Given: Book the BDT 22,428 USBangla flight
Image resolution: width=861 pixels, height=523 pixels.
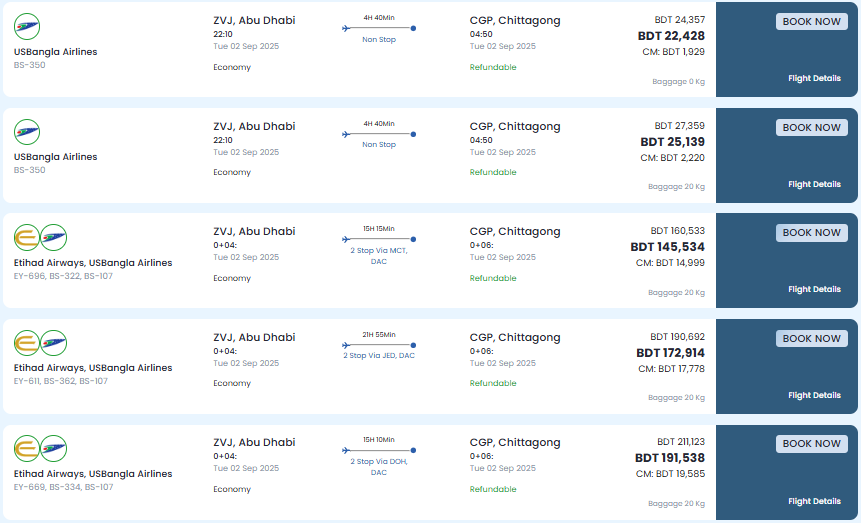Looking at the screenshot, I should pyautogui.click(x=812, y=21).
